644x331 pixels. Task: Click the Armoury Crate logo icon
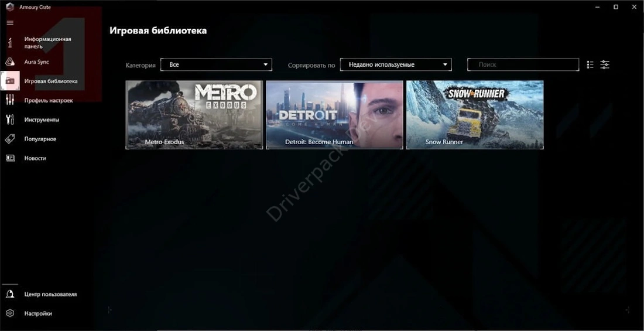coord(9,7)
